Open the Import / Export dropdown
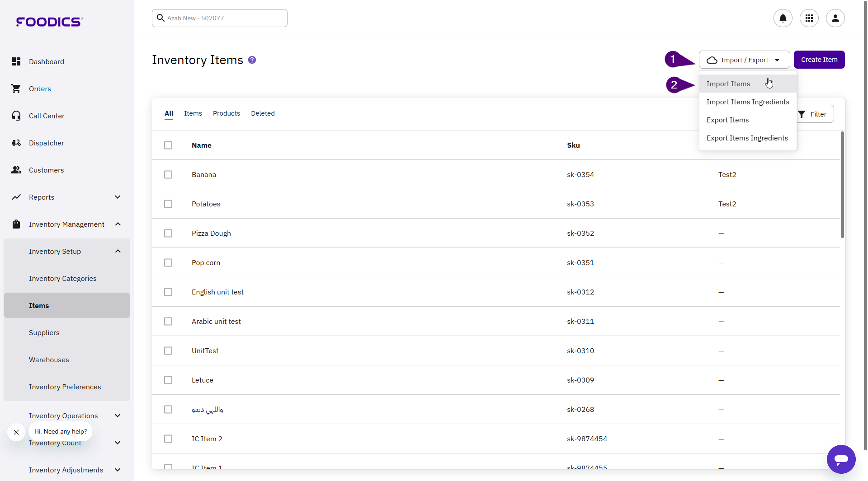This screenshot has width=868, height=481. [x=744, y=60]
